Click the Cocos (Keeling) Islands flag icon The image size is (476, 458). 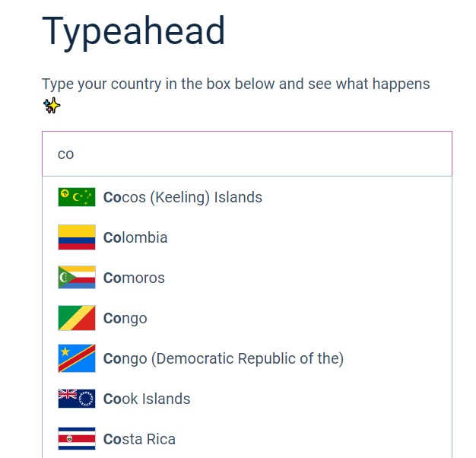pyautogui.click(x=77, y=198)
